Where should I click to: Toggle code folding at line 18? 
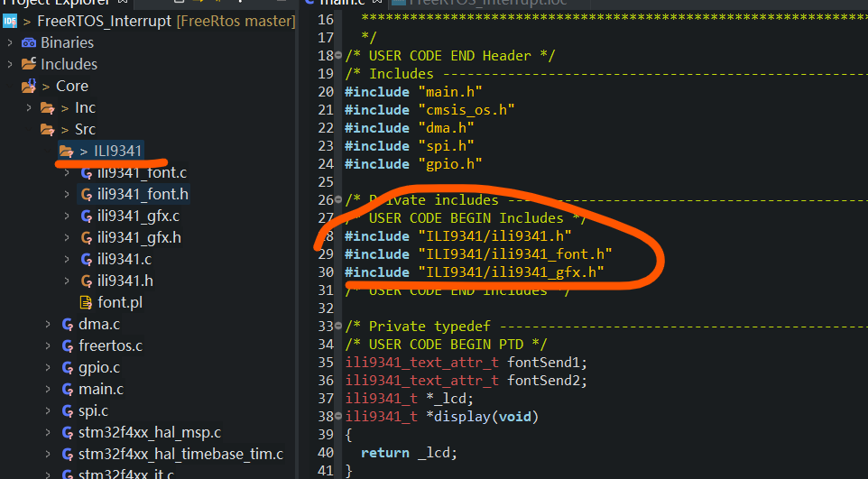(339, 56)
